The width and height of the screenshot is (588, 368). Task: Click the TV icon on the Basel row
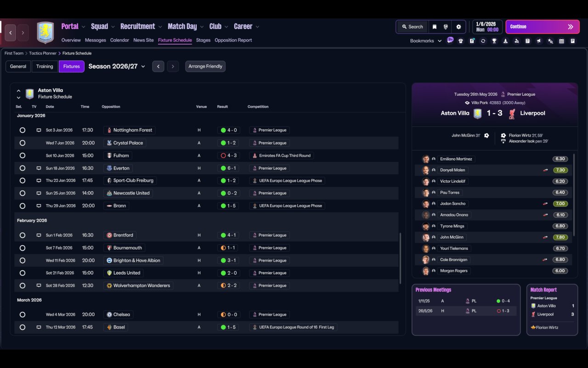[39, 328]
